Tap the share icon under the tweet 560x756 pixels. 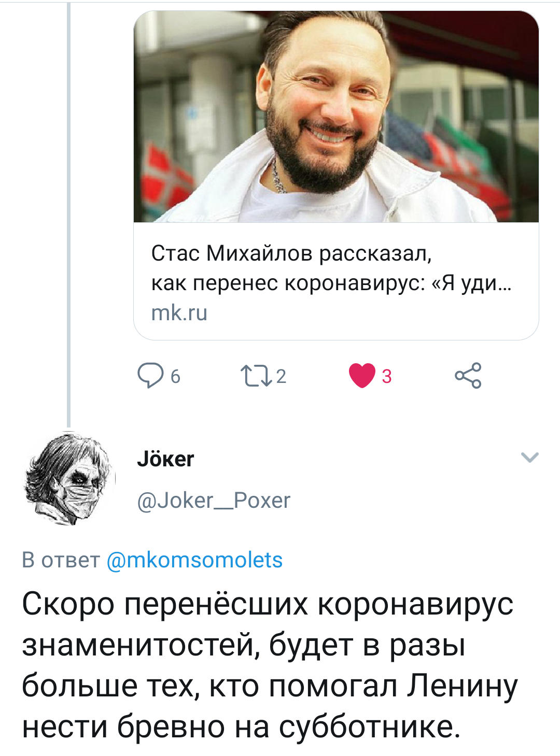[468, 376]
